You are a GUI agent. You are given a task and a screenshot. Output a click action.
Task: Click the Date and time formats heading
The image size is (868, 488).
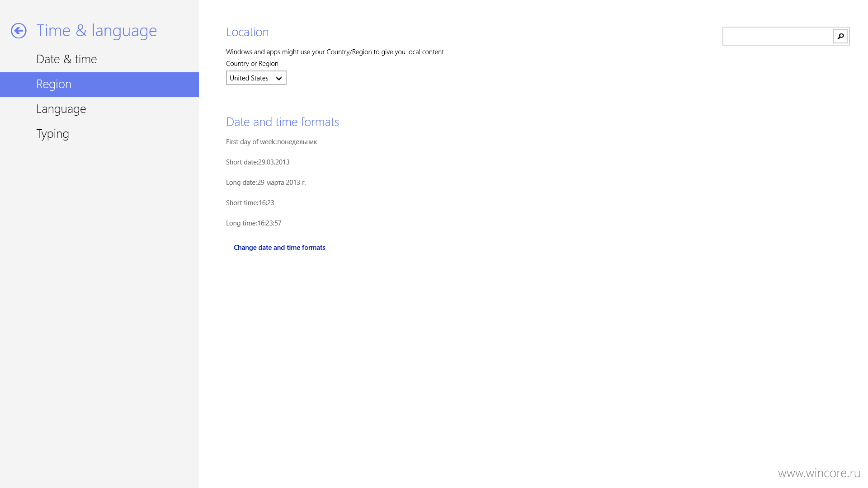[x=283, y=122]
